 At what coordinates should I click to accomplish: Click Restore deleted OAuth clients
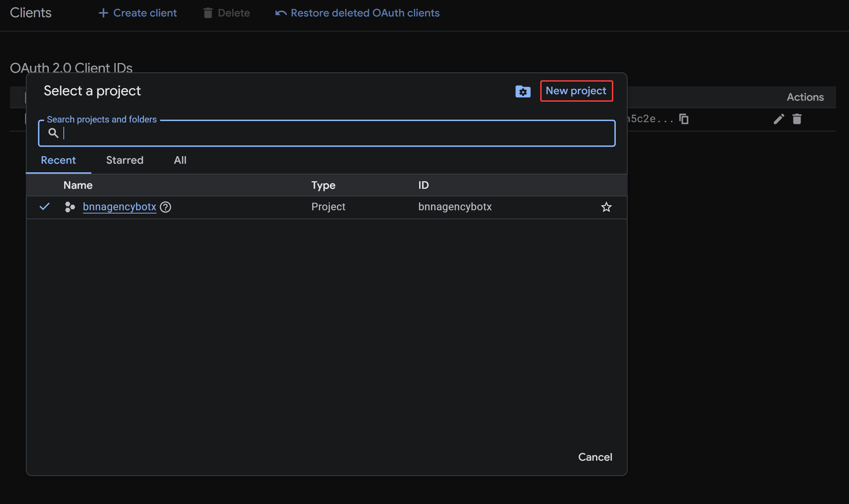pyautogui.click(x=357, y=13)
